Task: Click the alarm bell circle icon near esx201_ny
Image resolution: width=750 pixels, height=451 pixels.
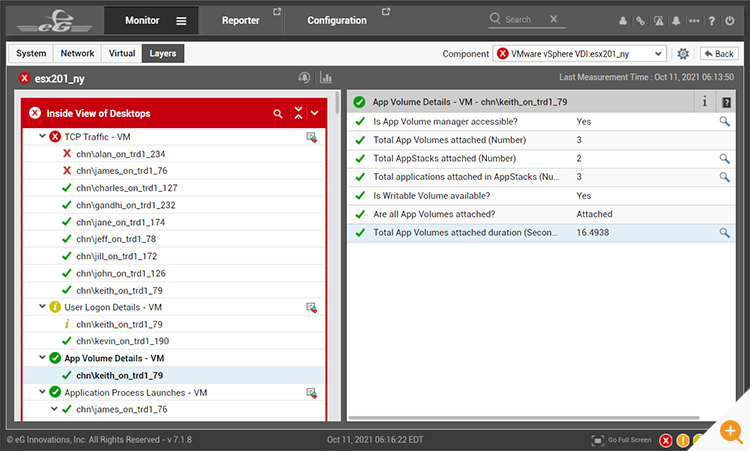Action: 304,77
